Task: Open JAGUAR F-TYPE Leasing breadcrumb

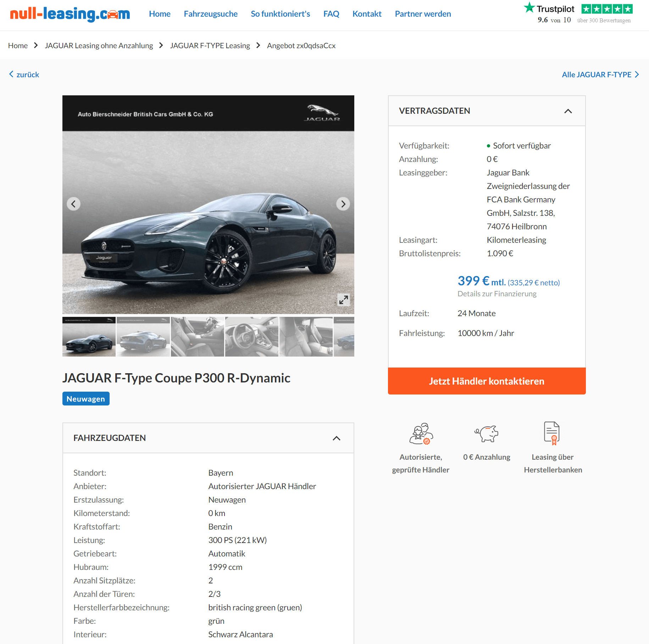Action: point(210,45)
